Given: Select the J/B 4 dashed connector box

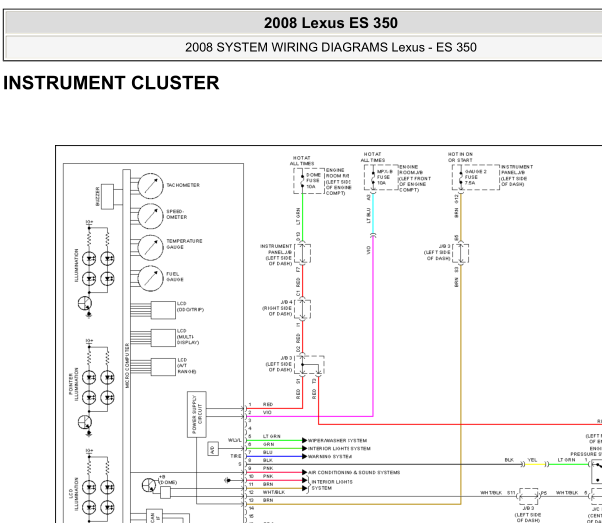Looking at the screenshot, I should (x=303, y=309).
